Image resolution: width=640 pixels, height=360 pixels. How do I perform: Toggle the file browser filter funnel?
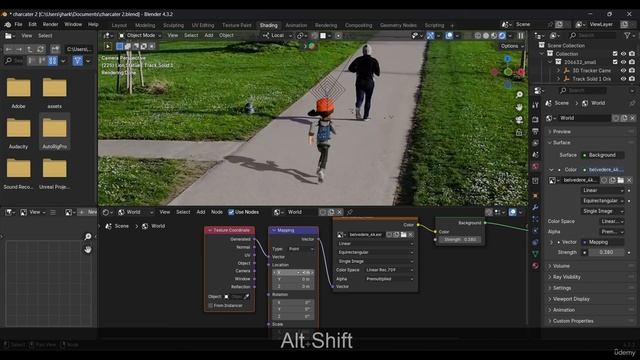click(x=78, y=61)
